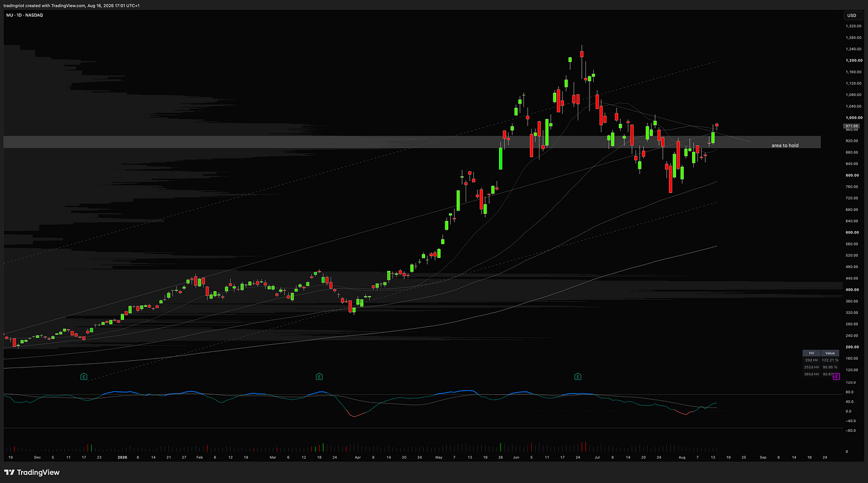Open the December earnings E marker
Screen dimensions: 868x483
(84, 376)
